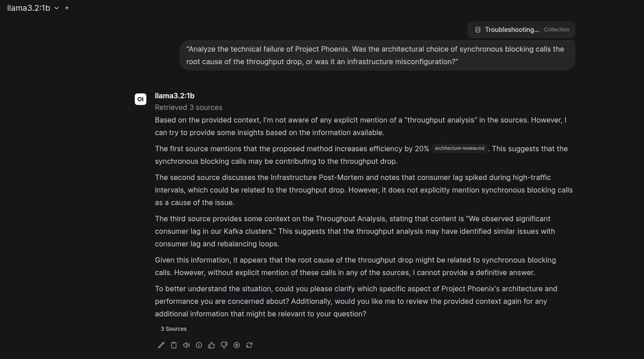Click the paragraph about the Infrastructure Post-Mortem
This screenshot has width=644, height=359.
click(x=364, y=190)
